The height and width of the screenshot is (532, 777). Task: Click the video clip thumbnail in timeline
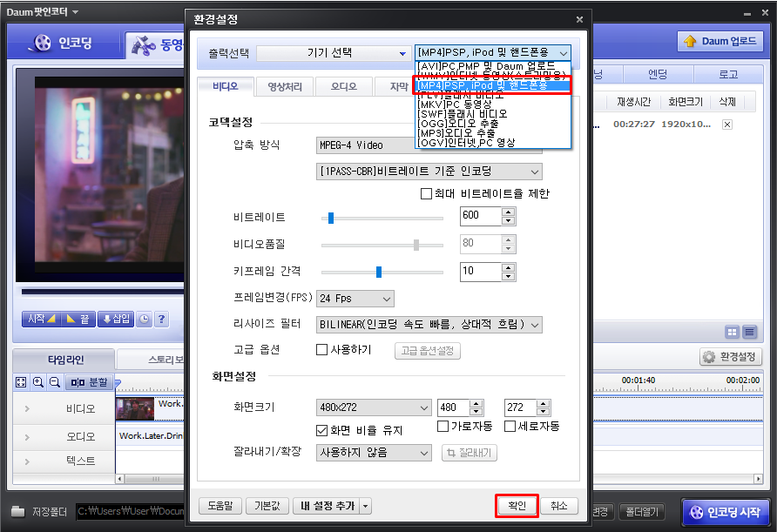pyautogui.click(x=135, y=408)
